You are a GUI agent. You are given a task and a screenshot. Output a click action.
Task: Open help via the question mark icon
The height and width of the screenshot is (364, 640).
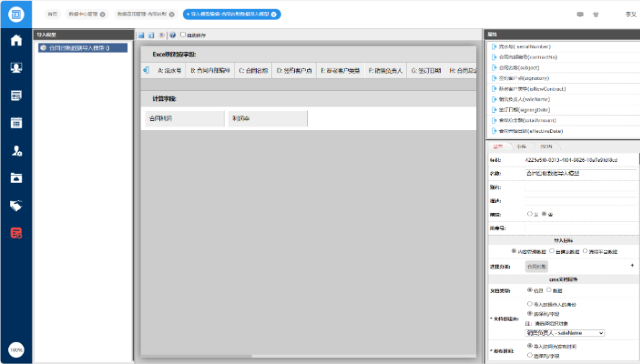[173, 35]
